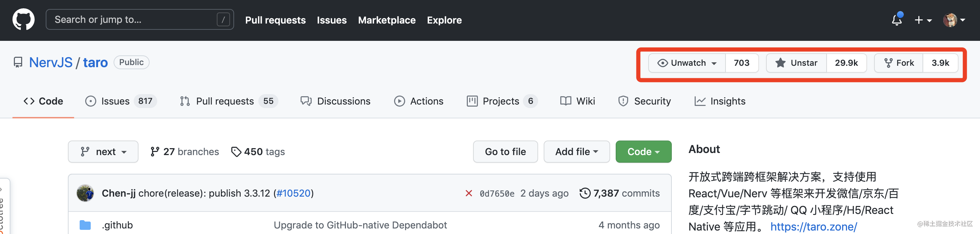View the 27 branches

tap(185, 152)
